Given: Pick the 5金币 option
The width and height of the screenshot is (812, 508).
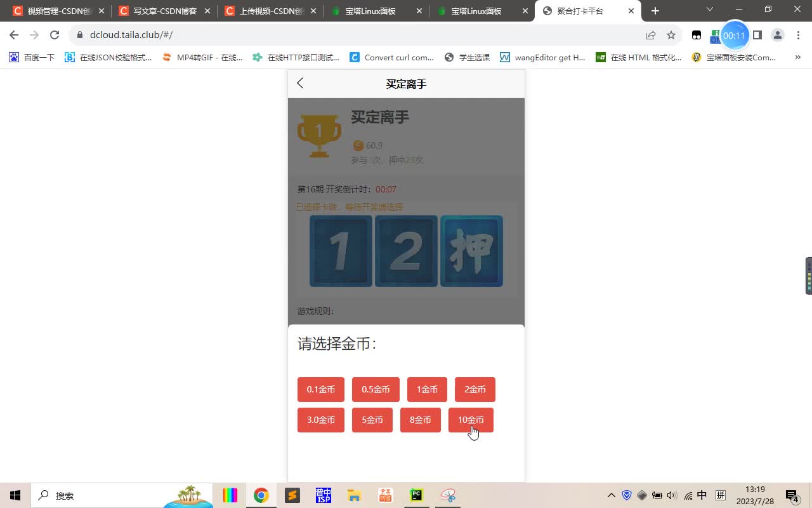Looking at the screenshot, I should [x=372, y=420].
